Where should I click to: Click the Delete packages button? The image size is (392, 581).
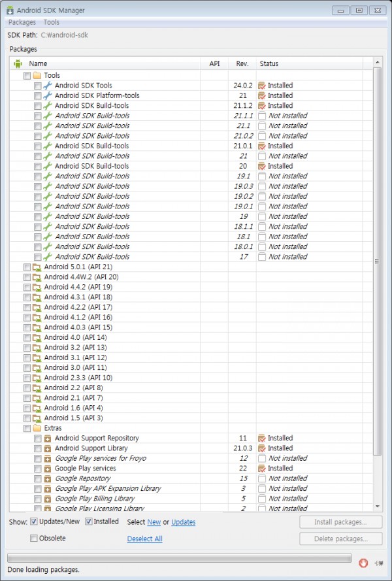coord(340,539)
